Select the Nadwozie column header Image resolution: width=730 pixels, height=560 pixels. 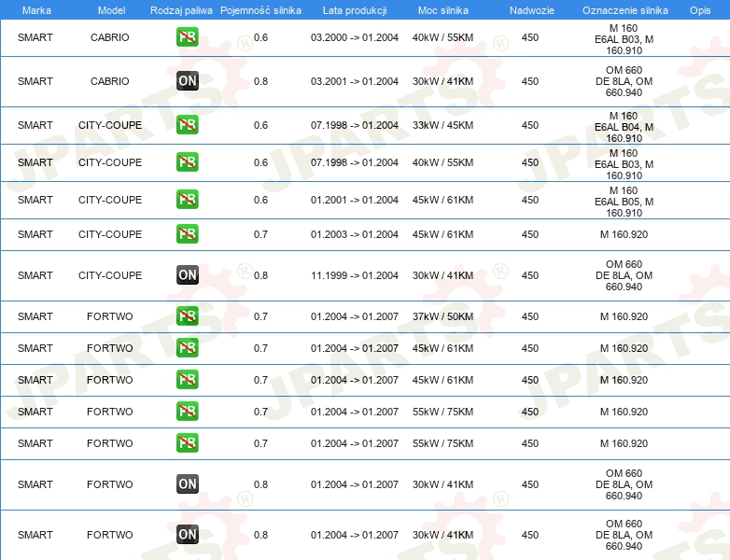coord(529,9)
